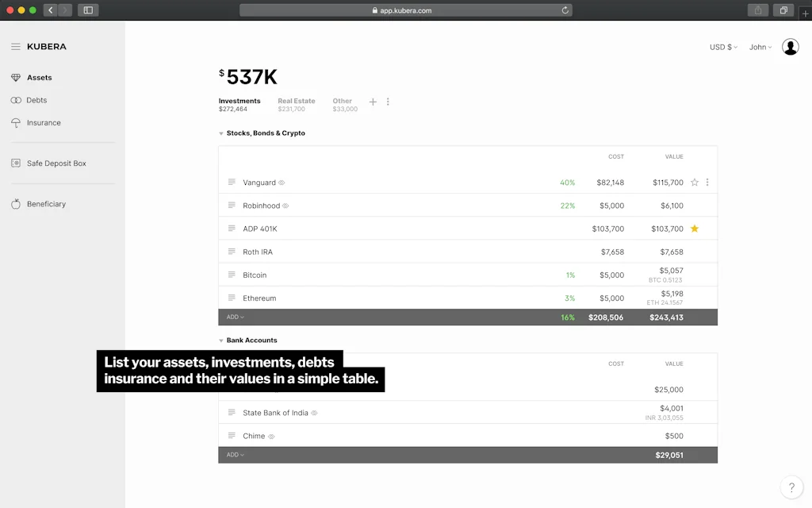Toggle the eye icon next to Robinhood
The image size is (812, 508).
(285, 206)
